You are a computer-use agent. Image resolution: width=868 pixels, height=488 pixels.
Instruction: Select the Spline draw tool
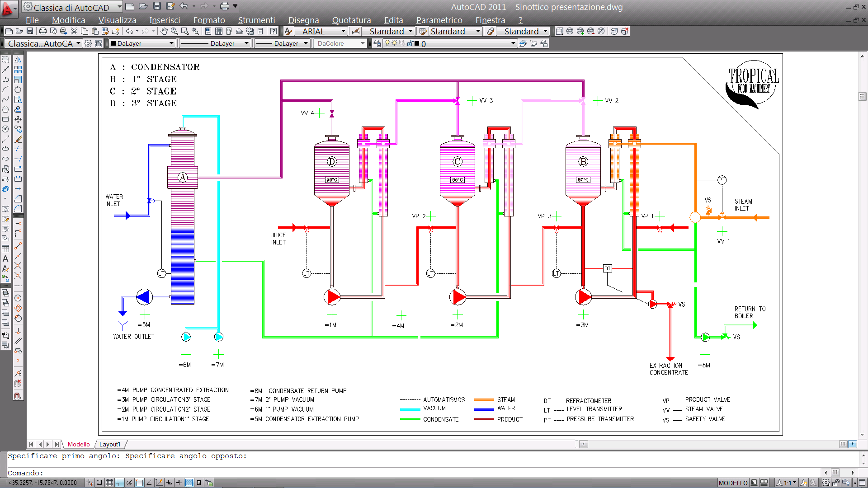pyautogui.click(x=5, y=99)
